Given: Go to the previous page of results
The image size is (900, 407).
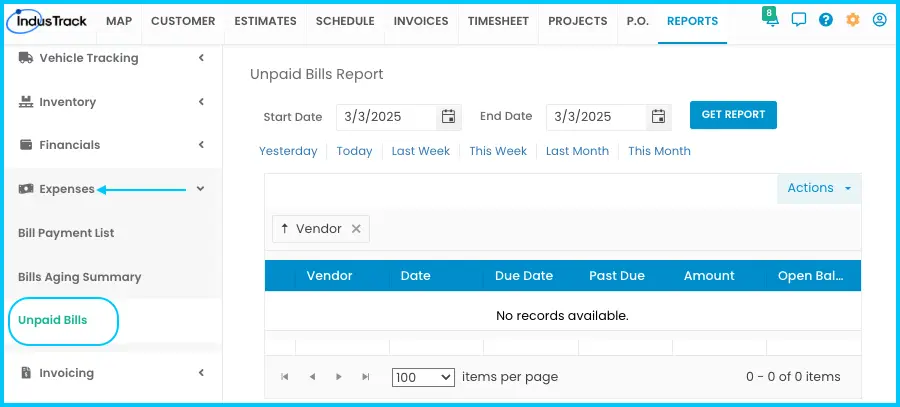Looking at the screenshot, I should coord(312,377).
